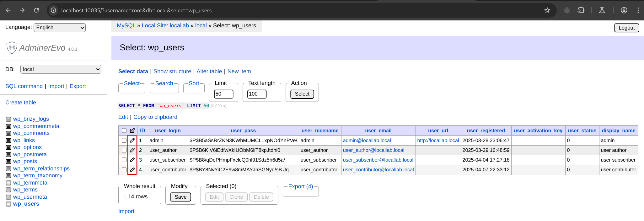
Task: Reload the page in browser
Action: [x=36, y=10]
